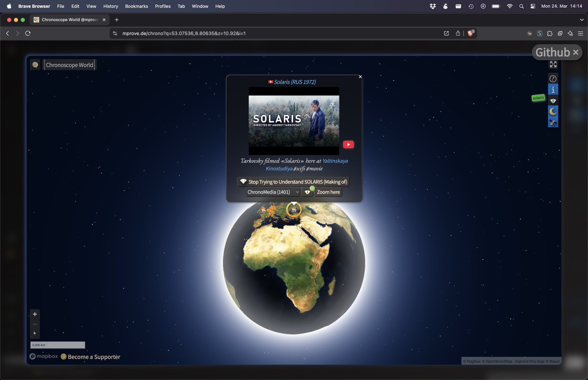The height and width of the screenshot is (380, 588).
Task: Zoom out on the map
Action: [x=35, y=324]
